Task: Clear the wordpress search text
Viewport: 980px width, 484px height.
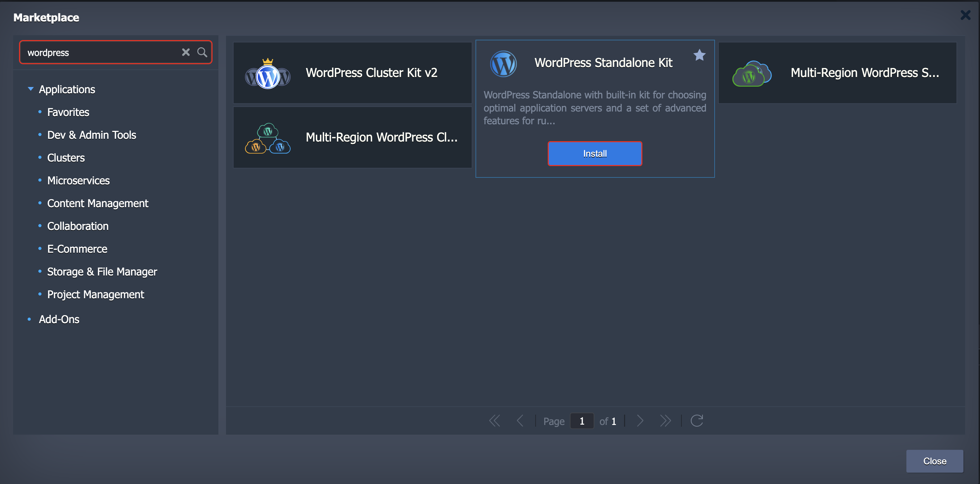Action: tap(186, 52)
